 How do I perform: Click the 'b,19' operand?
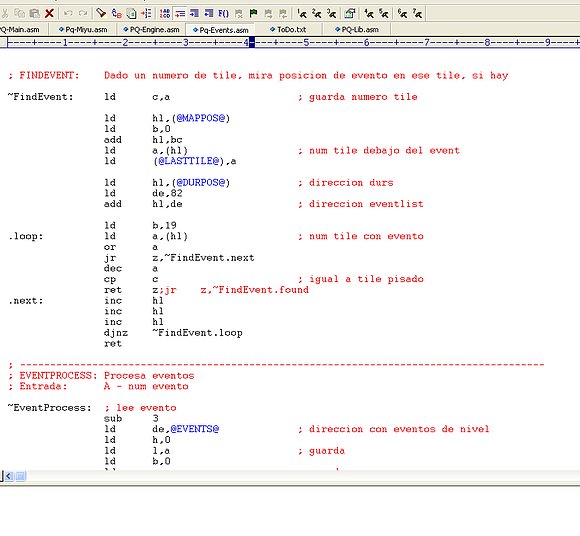164,226
